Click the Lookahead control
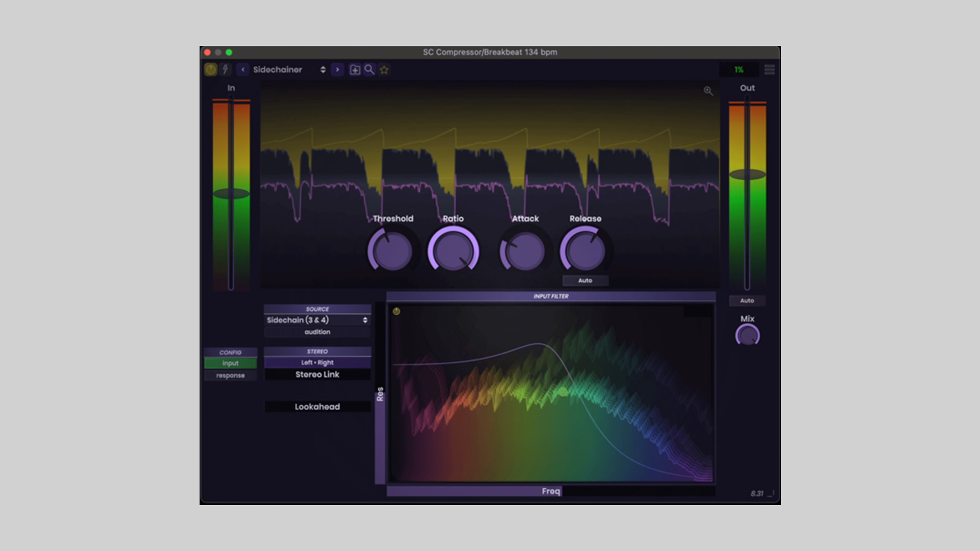Screen dimensions: 980x551 click(317, 407)
